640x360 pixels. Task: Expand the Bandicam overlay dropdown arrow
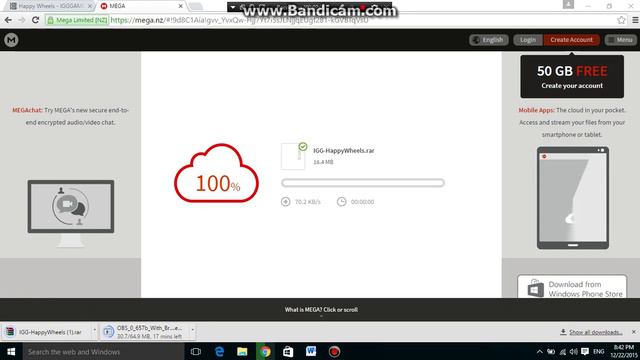point(233,7)
